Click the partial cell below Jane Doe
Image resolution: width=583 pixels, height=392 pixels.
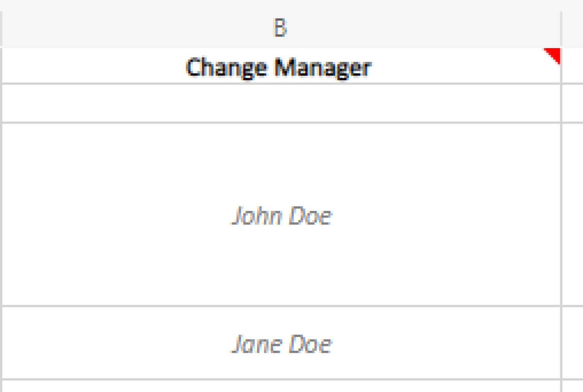coord(281,387)
